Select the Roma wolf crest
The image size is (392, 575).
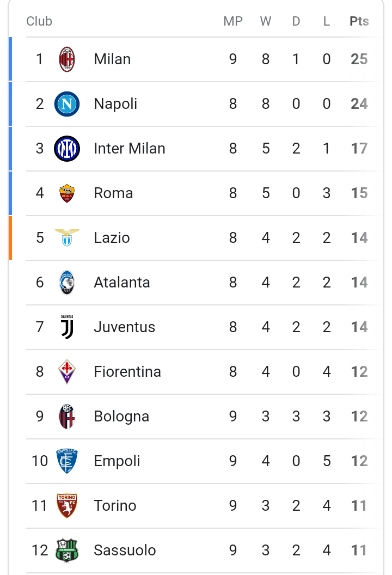(x=67, y=193)
